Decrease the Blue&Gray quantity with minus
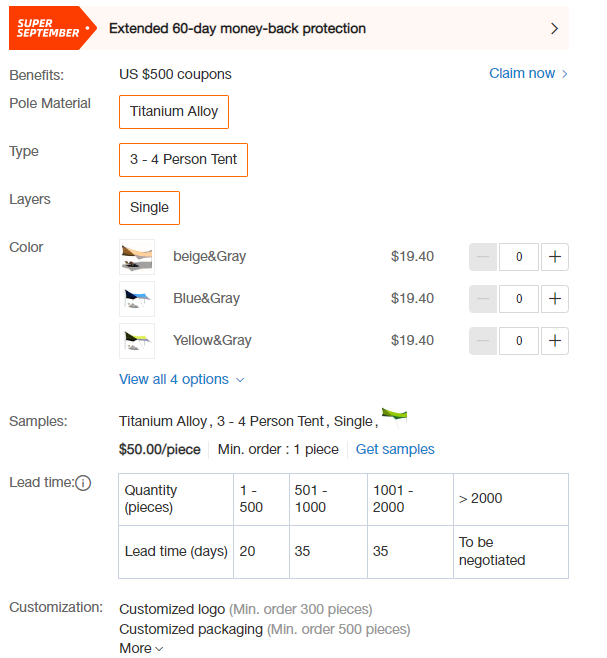The height and width of the screenshot is (658, 607). tap(483, 298)
